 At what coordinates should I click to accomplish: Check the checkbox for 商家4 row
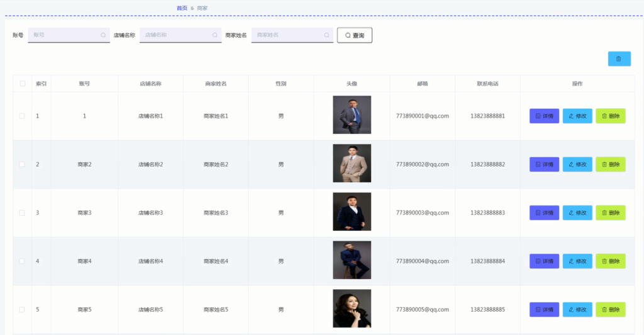pos(22,261)
